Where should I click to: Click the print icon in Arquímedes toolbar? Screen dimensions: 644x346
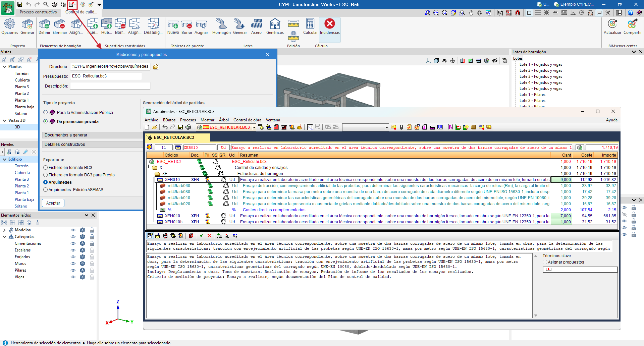point(188,127)
